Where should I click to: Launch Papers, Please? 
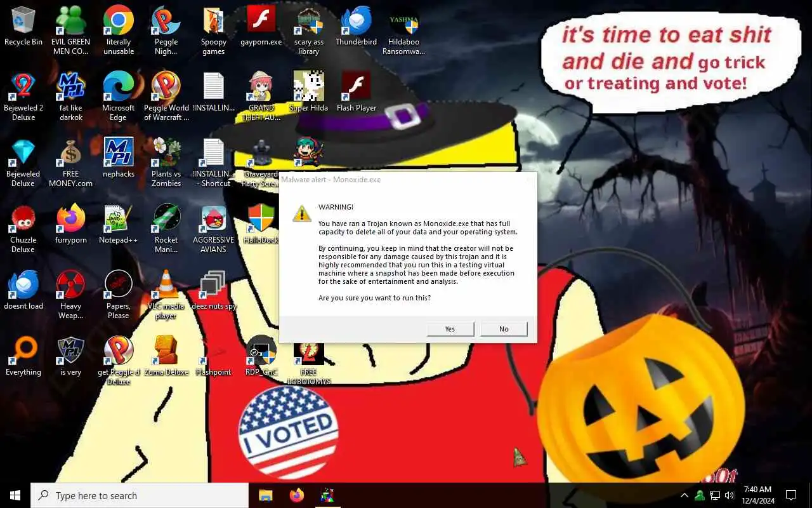tap(119, 295)
